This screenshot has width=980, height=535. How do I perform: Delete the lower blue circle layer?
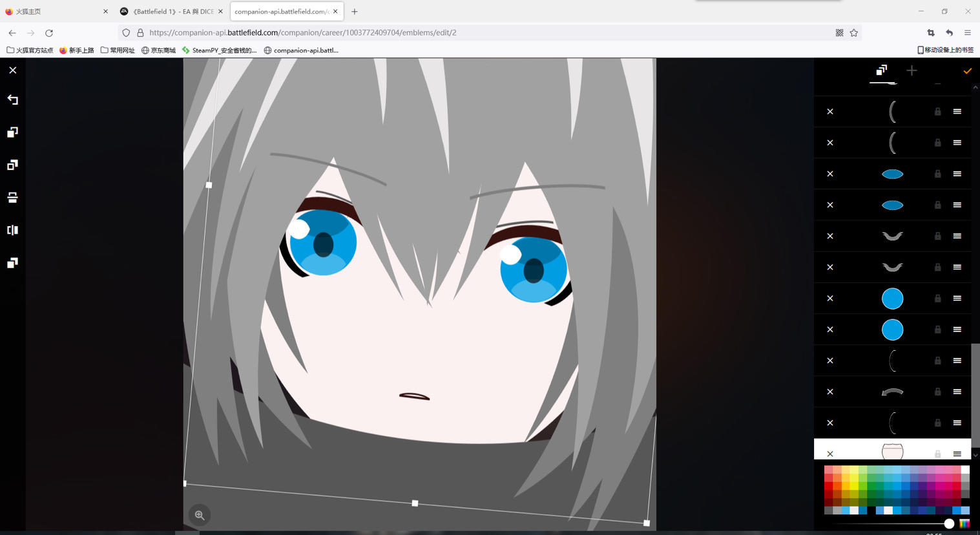coord(830,330)
